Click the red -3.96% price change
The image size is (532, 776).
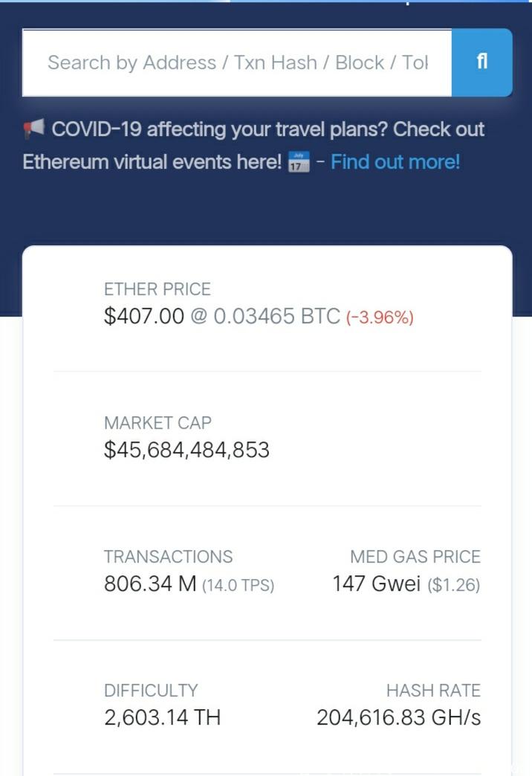380,317
